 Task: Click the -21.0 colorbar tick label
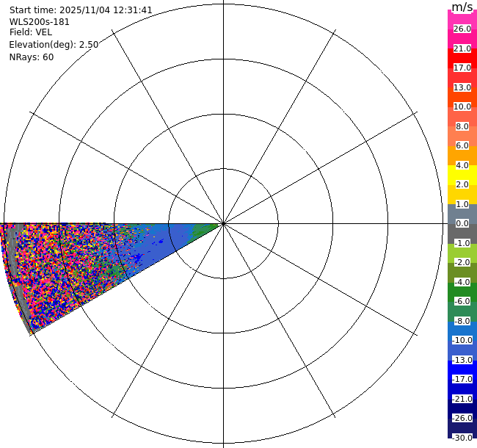(462, 399)
